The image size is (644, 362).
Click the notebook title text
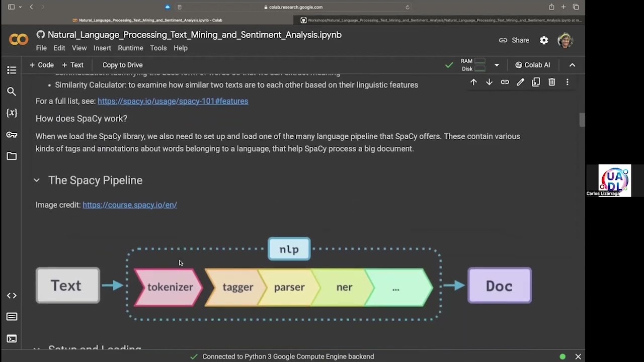(195, 35)
